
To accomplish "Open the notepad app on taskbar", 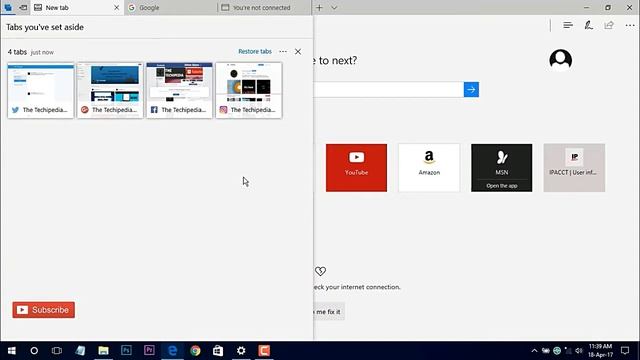I will [80, 351].
